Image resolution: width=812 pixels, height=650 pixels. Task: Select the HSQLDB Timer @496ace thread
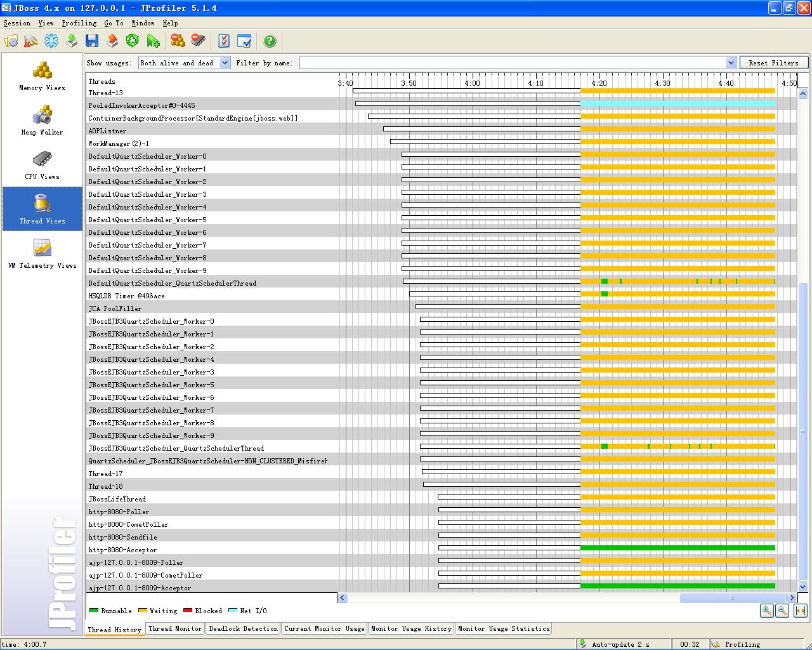tap(442, 296)
